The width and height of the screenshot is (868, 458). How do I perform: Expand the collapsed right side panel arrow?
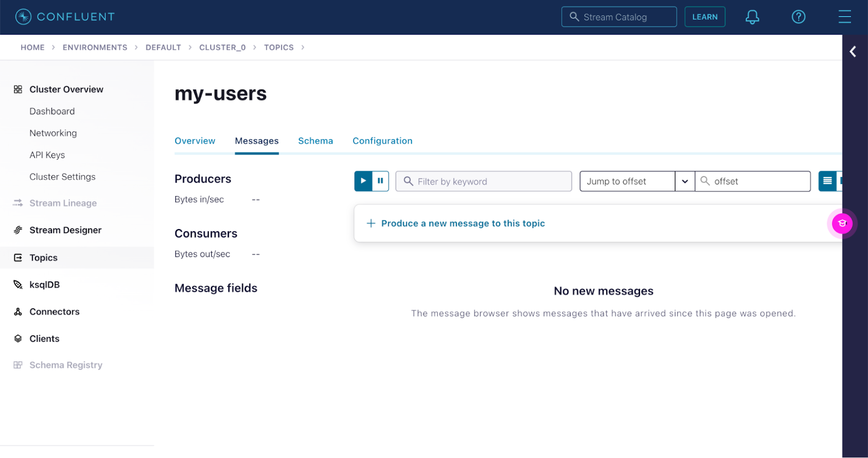(852, 52)
